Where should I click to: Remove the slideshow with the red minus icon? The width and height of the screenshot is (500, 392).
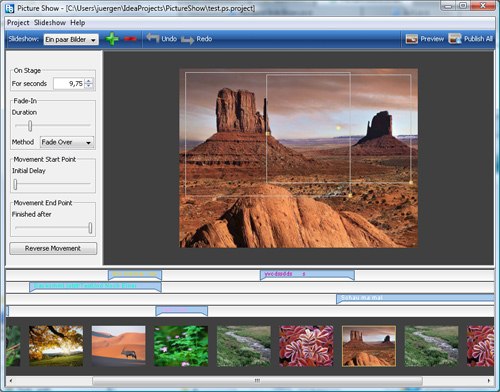pyautogui.click(x=130, y=39)
